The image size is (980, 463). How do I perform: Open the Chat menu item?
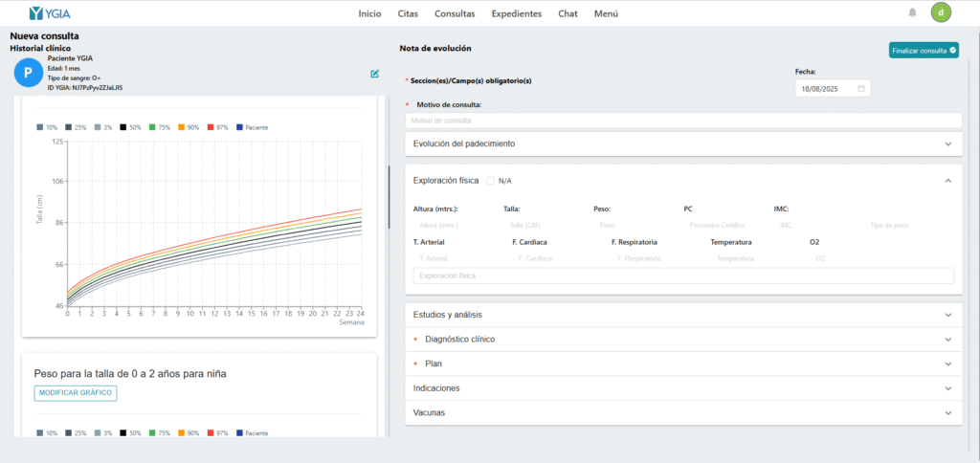click(x=568, y=13)
